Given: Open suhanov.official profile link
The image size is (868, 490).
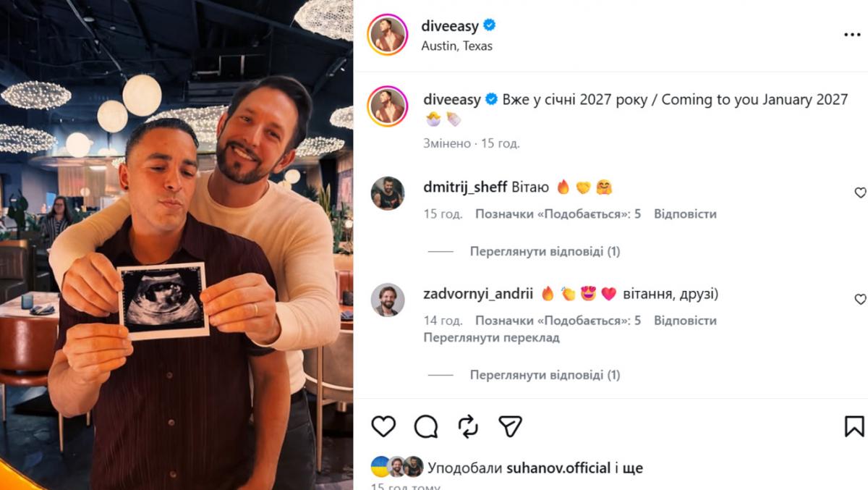Looking at the screenshot, I should 558,468.
